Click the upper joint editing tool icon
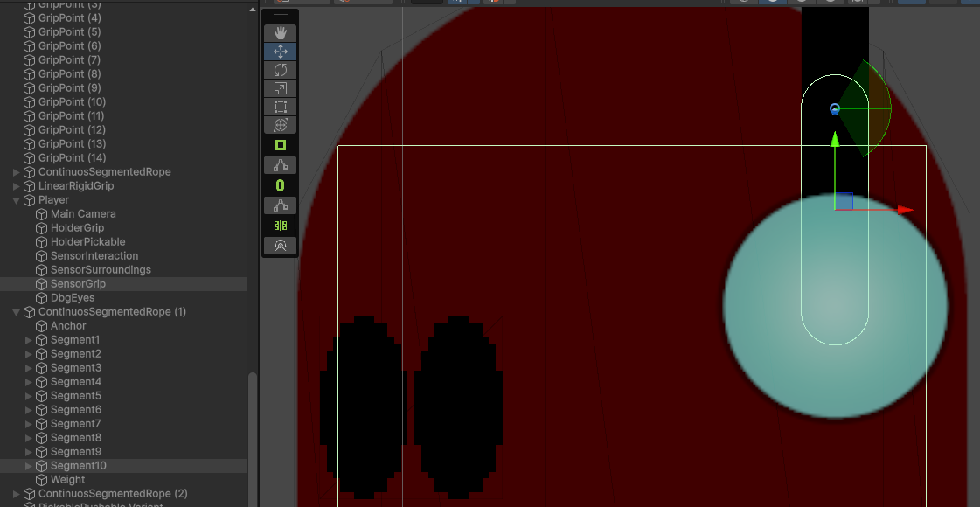 click(280, 164)
